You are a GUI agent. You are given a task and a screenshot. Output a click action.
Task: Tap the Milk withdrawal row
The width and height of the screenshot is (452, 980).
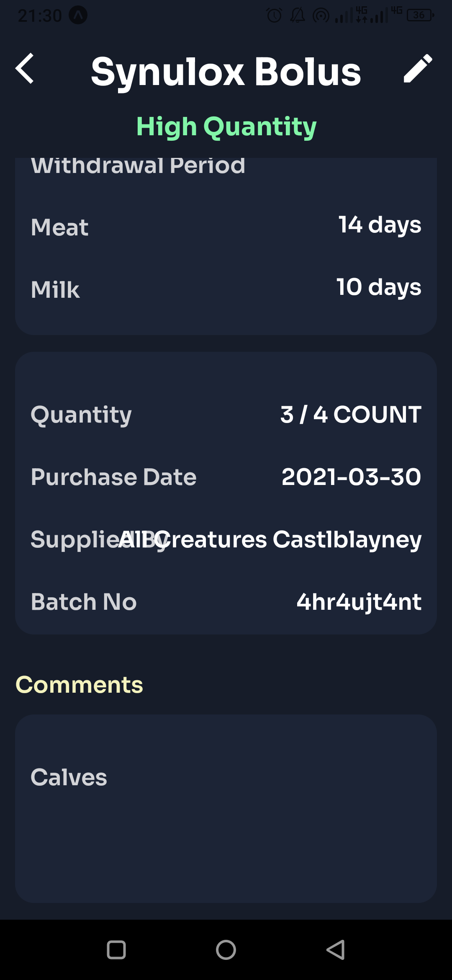click(226, 288)
